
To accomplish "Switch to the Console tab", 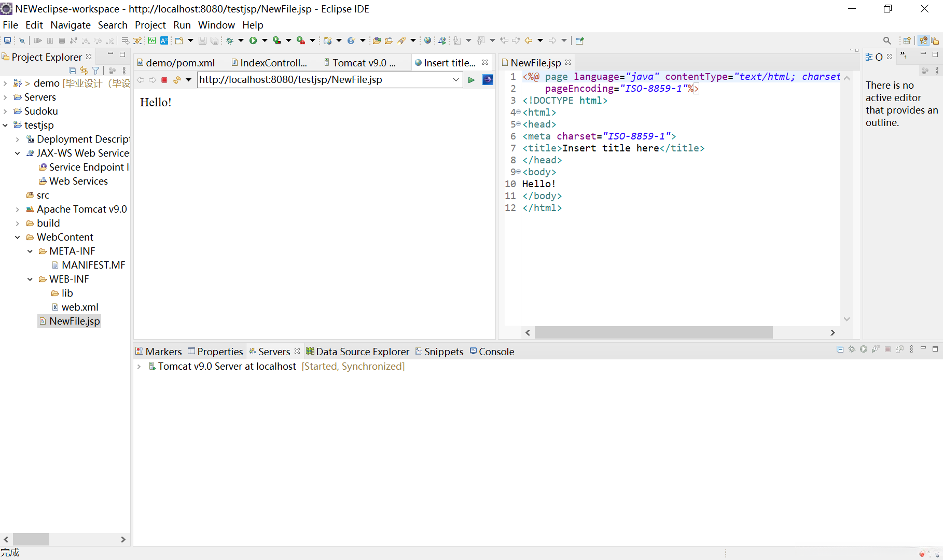I will [x=496, y=352].
